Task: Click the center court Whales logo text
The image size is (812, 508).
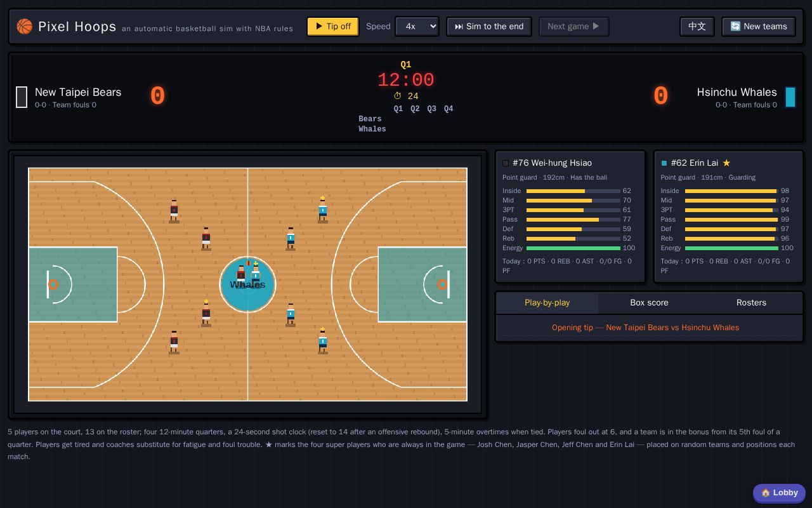Action: (247, 285)
